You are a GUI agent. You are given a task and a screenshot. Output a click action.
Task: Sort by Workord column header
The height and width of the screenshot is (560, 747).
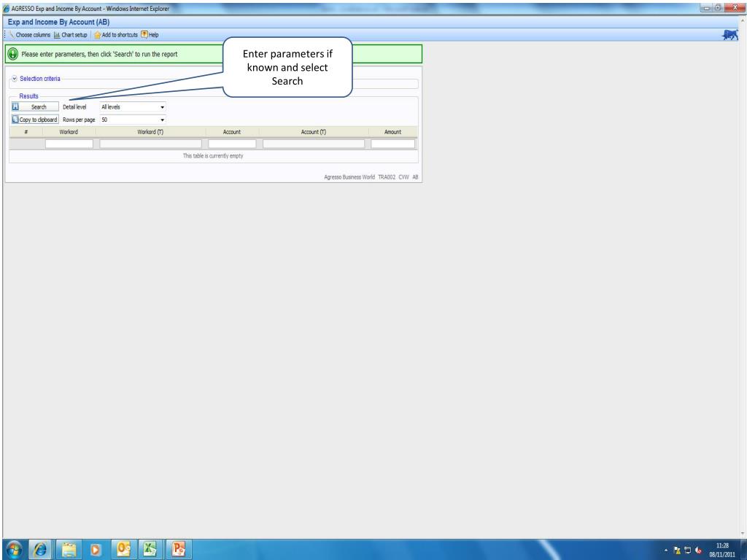pyautogui.click(x=69, y=132)
